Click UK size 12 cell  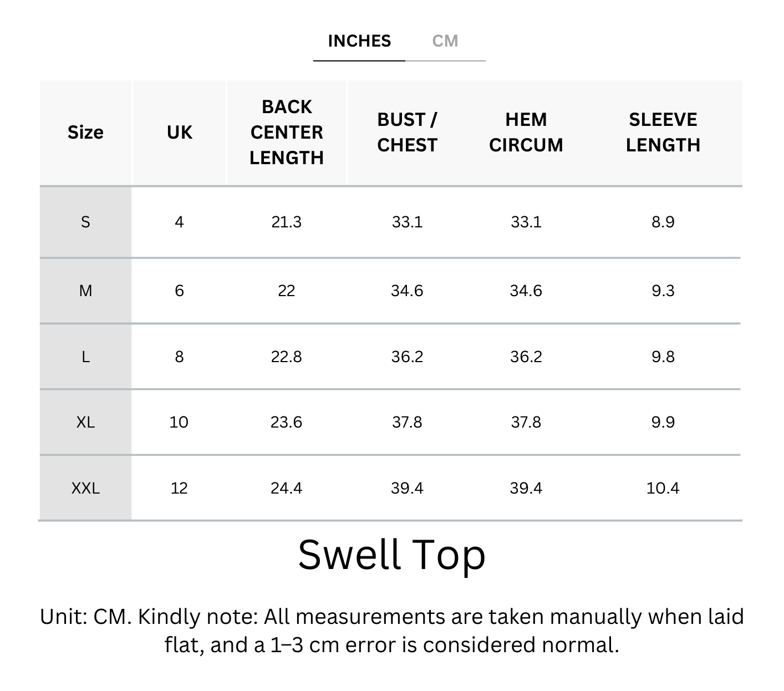pos(179,489)
